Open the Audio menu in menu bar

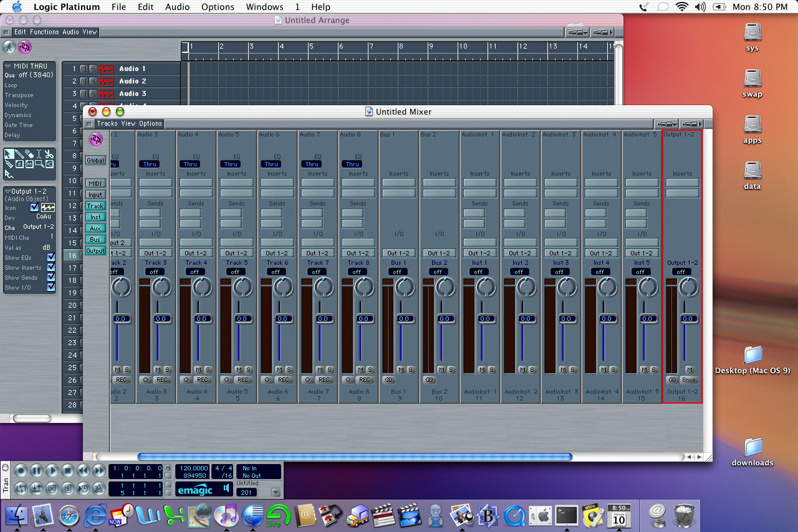tap(178, 7)
